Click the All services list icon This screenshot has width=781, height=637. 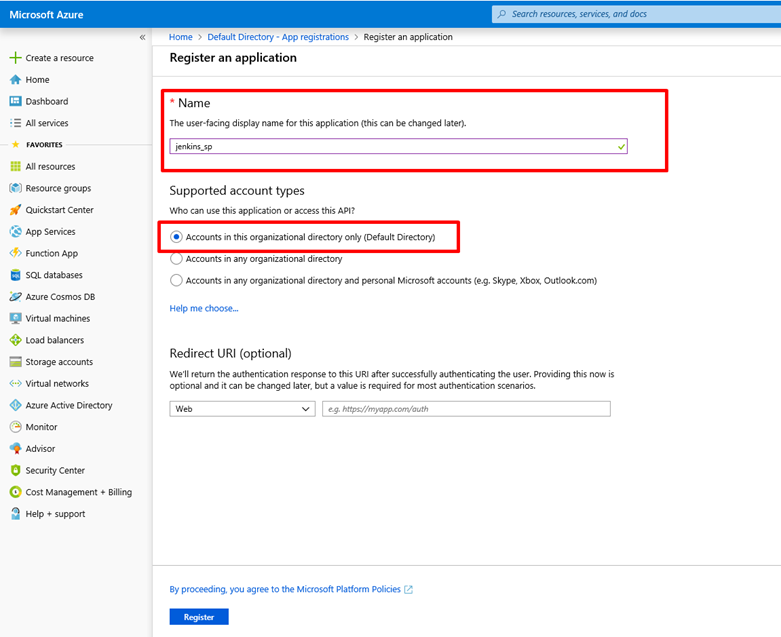coord(15,123)
